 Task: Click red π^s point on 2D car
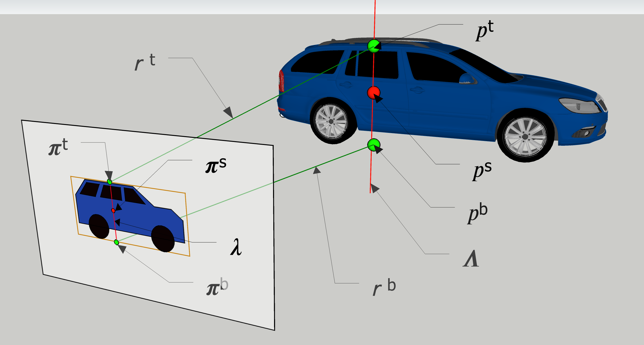point(113,210)
